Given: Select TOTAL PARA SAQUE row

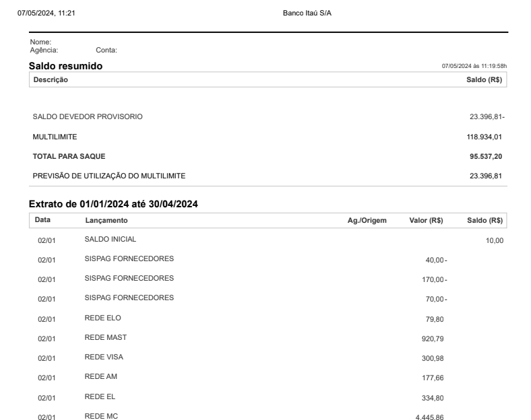Looking at the screenshot, I should (x=268, y=157).
